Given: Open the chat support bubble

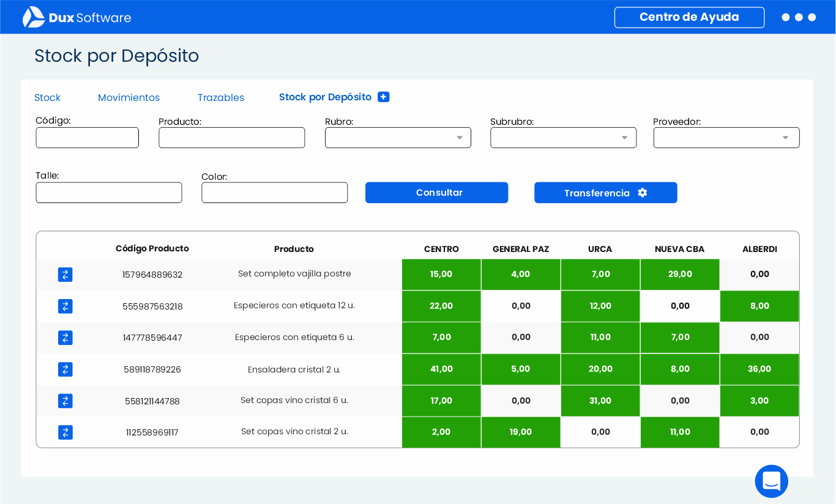Looking at the screenshot, I should pyautogui.click(x=771, y=481).
